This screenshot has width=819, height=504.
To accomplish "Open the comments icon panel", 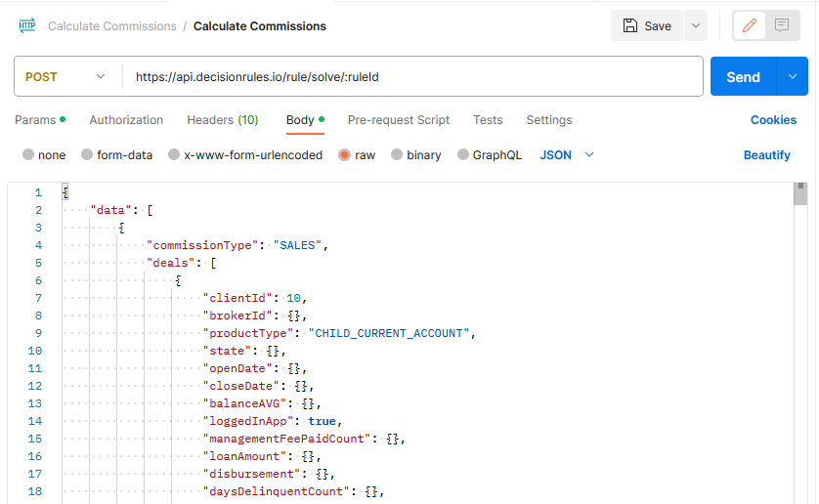I will tap(782, 25).
